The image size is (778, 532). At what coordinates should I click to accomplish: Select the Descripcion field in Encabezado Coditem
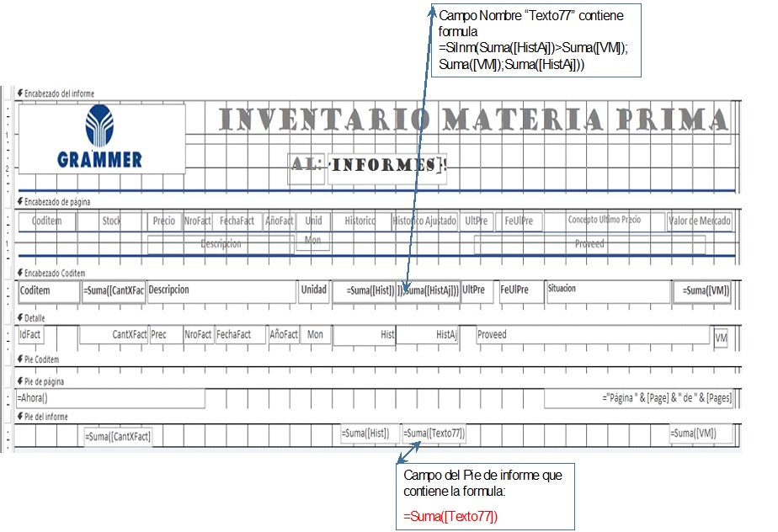(221, 291)
